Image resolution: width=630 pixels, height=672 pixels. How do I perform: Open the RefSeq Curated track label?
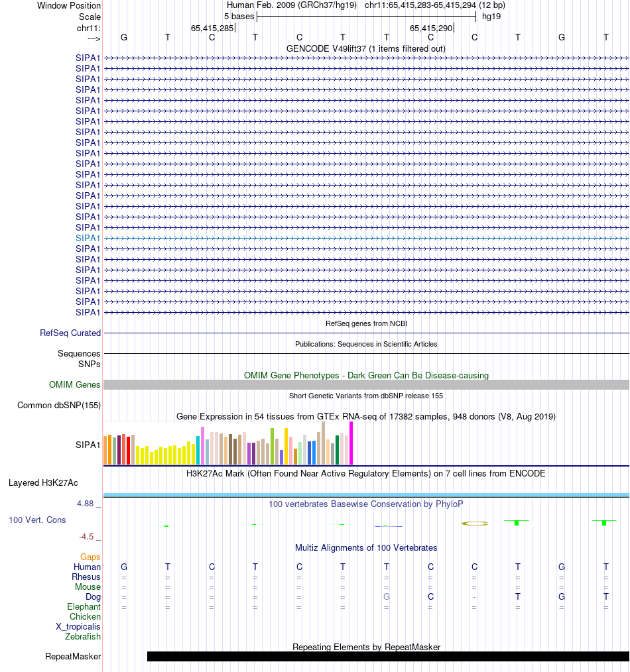[x=70, y=333]
